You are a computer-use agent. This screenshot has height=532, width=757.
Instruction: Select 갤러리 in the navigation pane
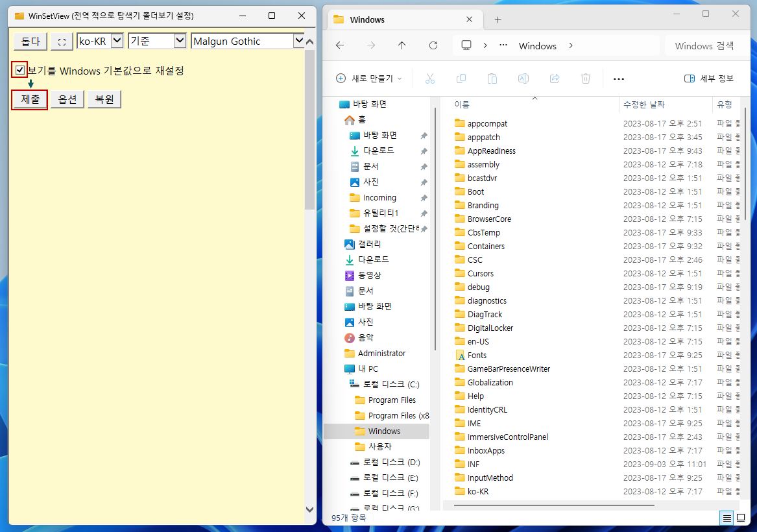(x=363, y=244)
